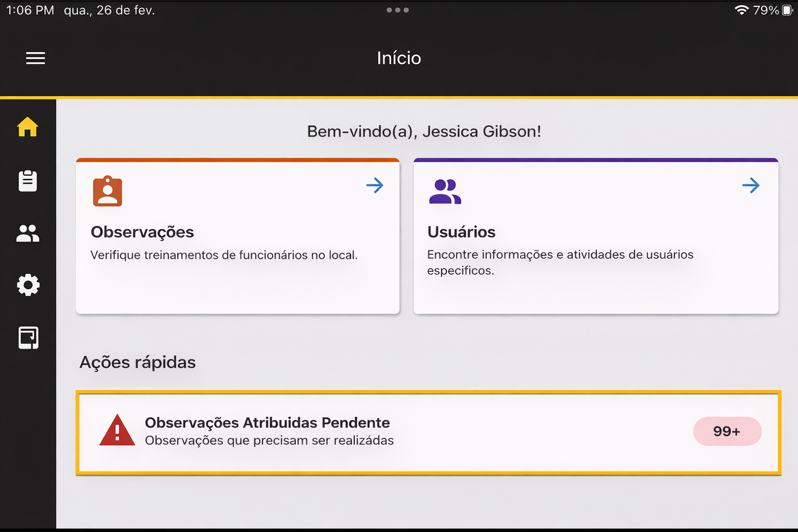798x532 pixels.
Task: Click the Usuários card description text
Action: pos(560,262)
